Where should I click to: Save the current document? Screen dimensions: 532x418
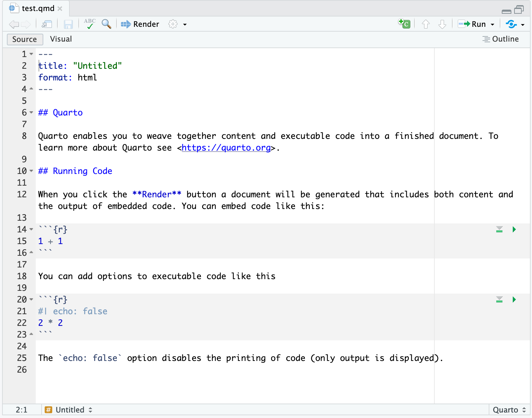pyautogui.click(x=68, y=24)
